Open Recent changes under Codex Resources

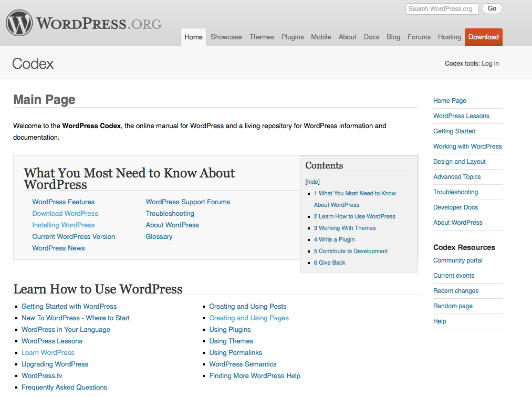click(x=456, y=291)
